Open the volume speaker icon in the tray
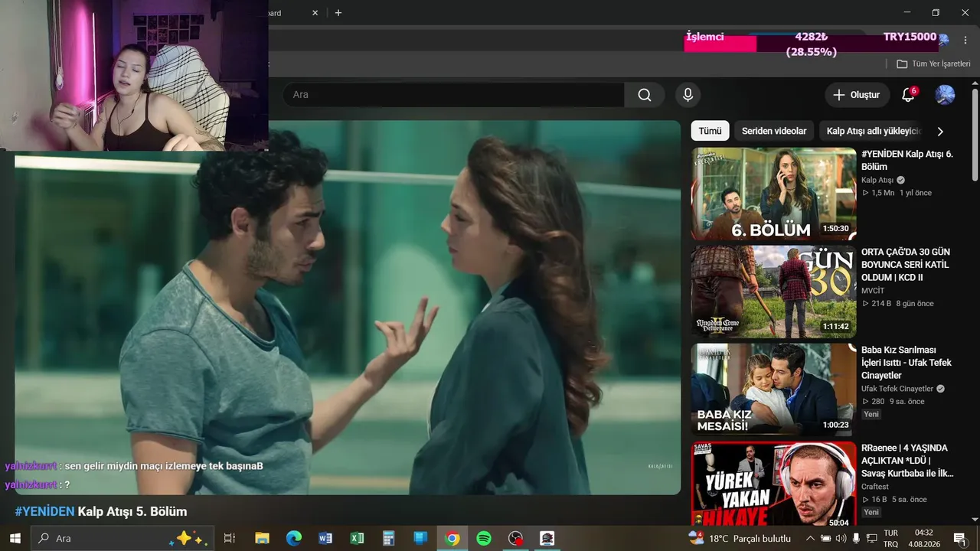The width and height of the screenshot is (980, 551). coord(841,538)
